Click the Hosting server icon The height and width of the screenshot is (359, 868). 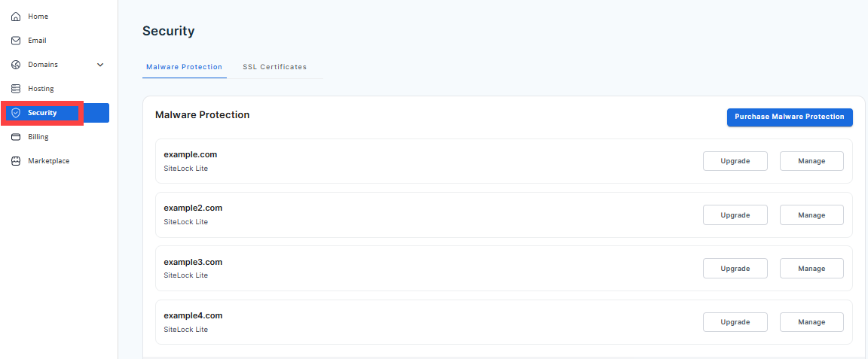coord(16,89)
